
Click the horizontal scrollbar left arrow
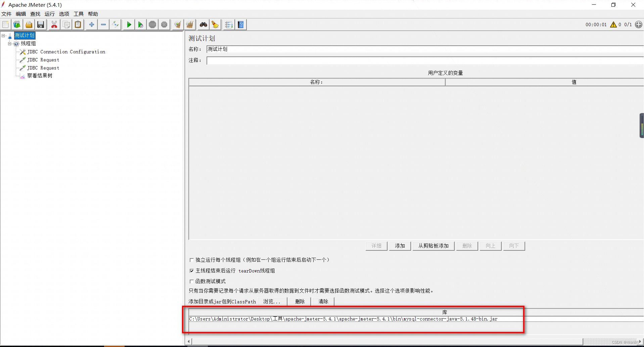point(189,342)
